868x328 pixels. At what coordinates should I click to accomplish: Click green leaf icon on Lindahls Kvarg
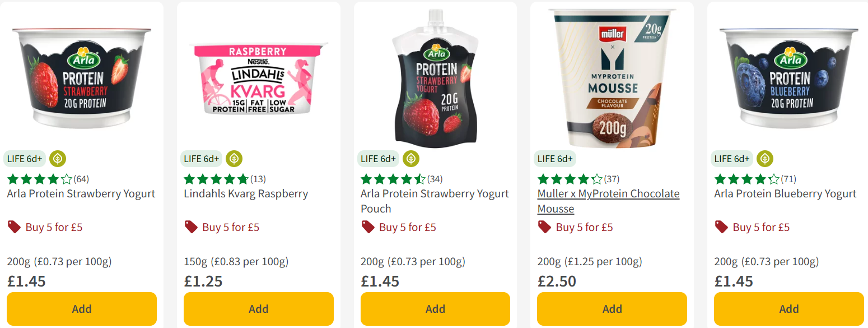(x=234, y=159)
